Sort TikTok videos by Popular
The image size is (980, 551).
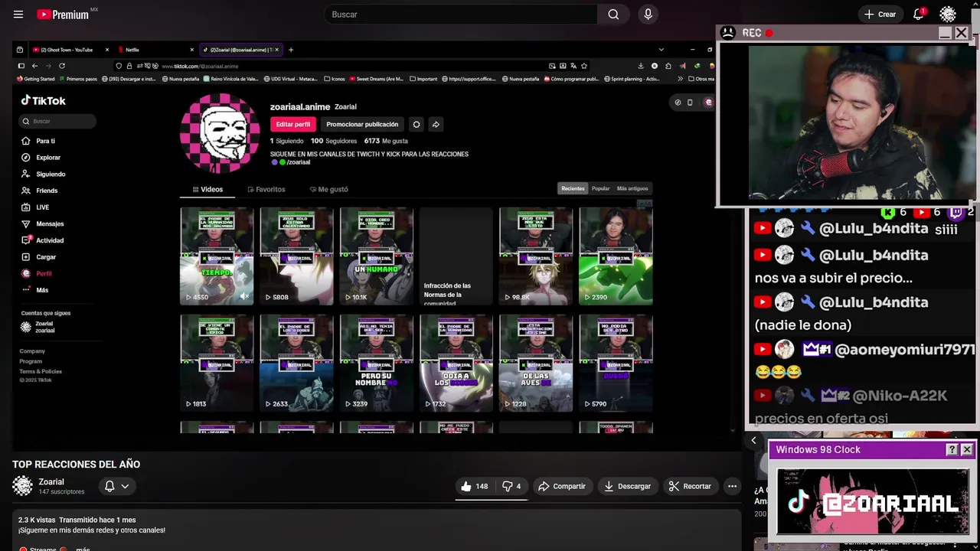(x=601, y=188)
